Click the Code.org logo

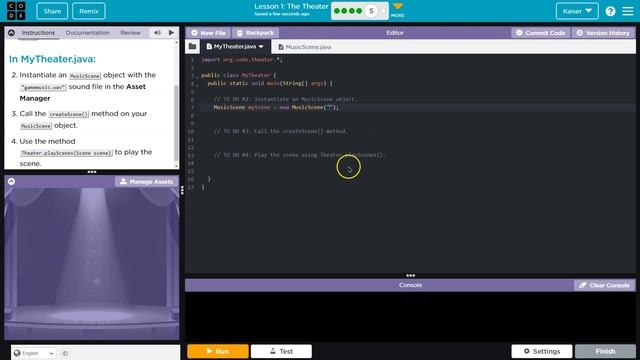pyautogui.click(x=16, y=11)
